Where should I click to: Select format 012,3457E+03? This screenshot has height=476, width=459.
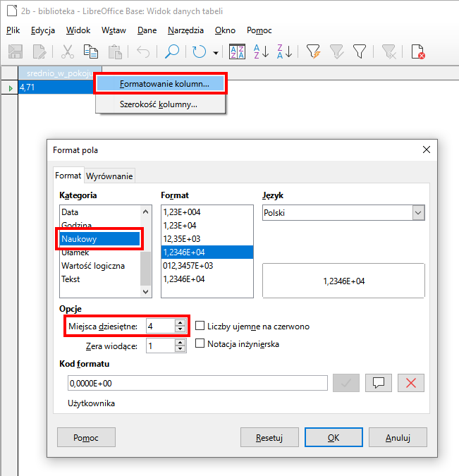tap(207, 266)
